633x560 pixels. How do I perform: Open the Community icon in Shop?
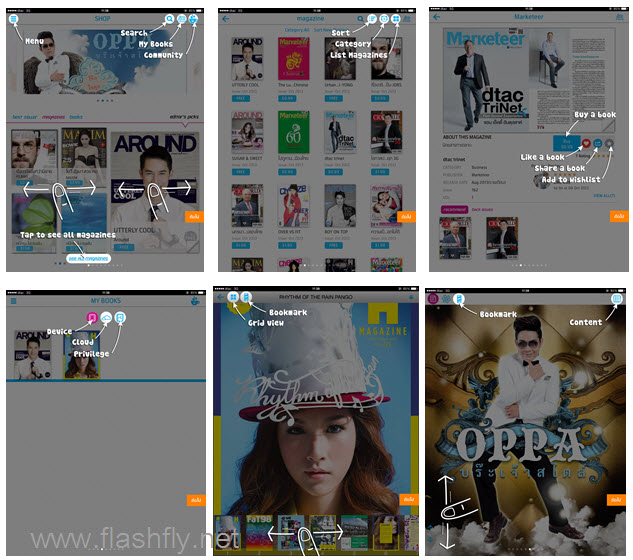coord(194,19)
